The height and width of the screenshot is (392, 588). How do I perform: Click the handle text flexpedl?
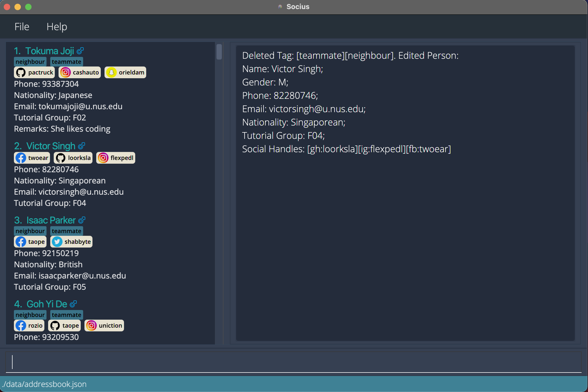coord(122,158)
